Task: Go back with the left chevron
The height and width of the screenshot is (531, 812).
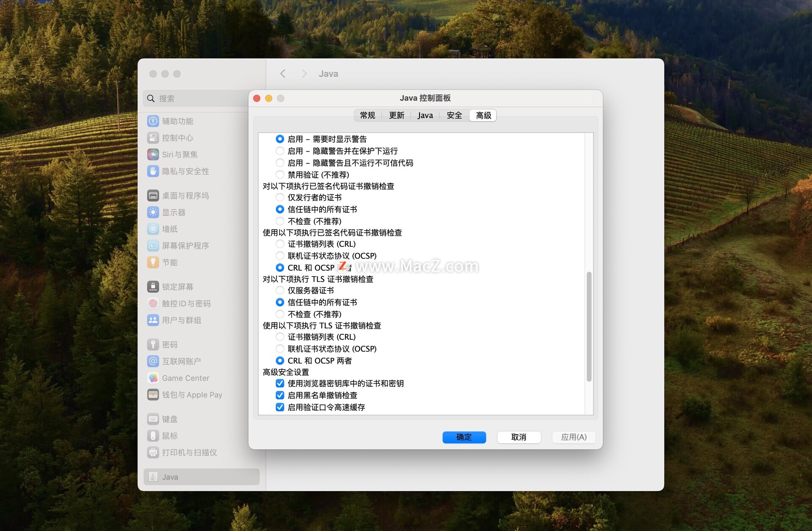Action: (283, 74)
